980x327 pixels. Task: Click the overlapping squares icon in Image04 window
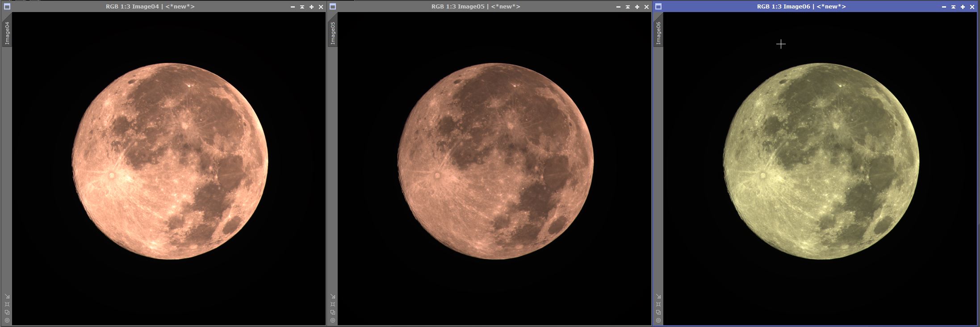click(7, 312)
